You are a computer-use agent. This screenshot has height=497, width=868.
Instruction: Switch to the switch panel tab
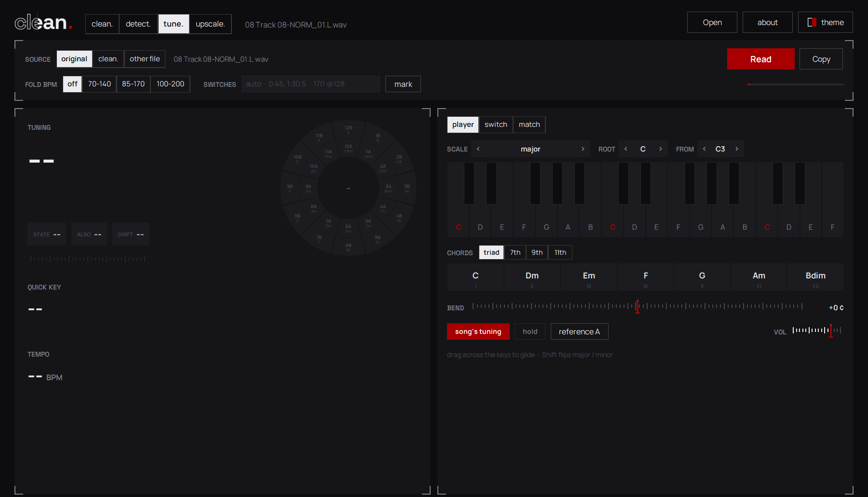tap(496, 124)
